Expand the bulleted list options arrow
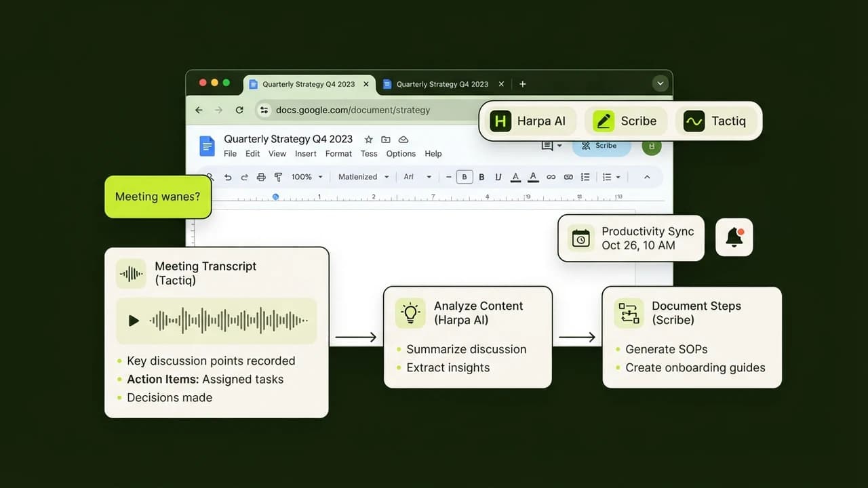 (618, 177)
